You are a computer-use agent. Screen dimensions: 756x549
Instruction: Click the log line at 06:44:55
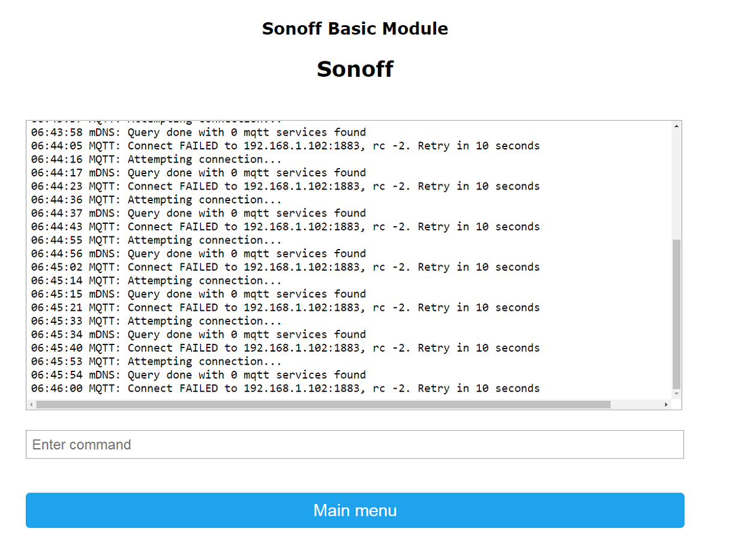click(157, 240)
